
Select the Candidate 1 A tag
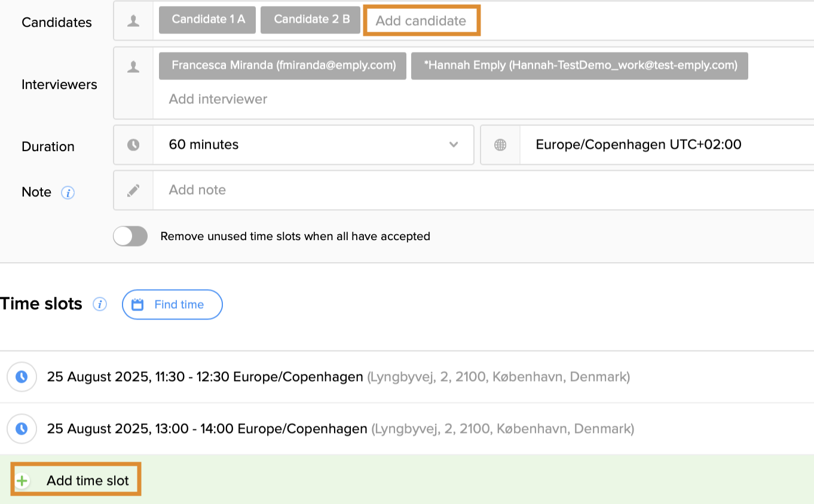(x=208, y=20)
